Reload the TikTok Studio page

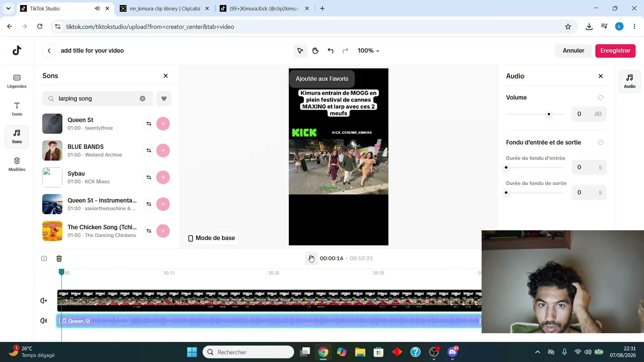pos(40,27)
